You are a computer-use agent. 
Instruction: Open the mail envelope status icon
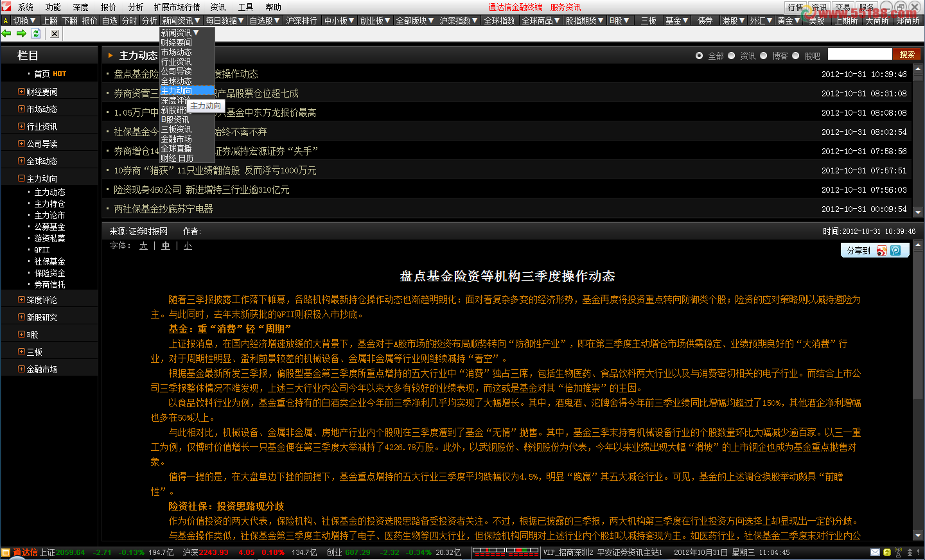875,552
